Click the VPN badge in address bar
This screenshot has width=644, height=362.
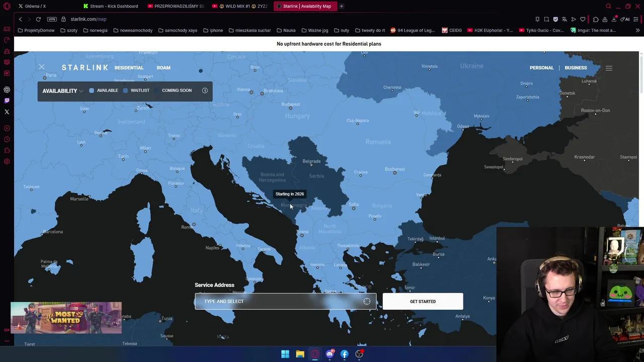(52, 19)
